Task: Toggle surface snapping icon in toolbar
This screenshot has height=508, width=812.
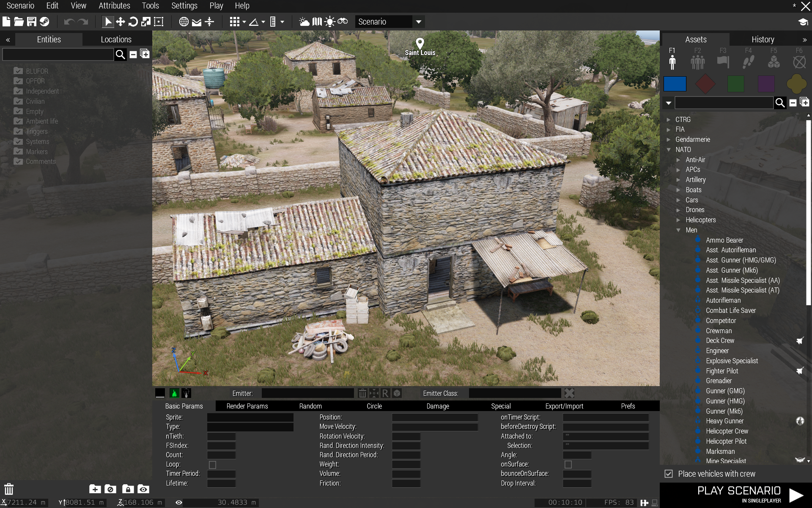Action: (x=197, y=22)
